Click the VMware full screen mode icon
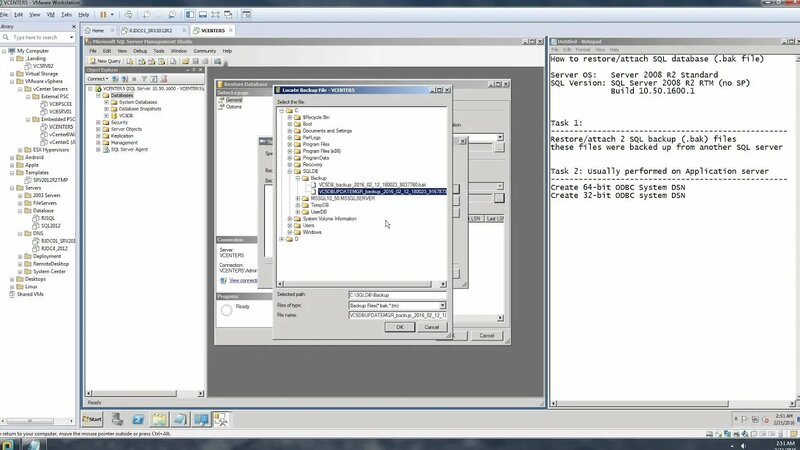 216,15
